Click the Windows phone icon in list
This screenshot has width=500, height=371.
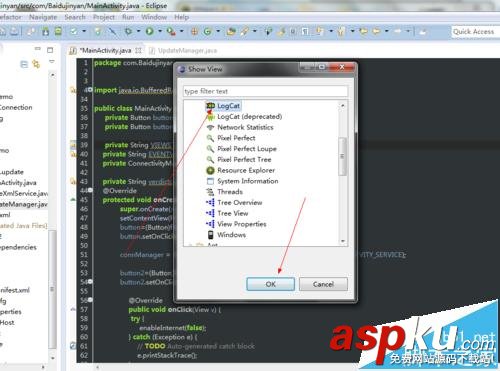pyautogui.click(x=210, y=235)
